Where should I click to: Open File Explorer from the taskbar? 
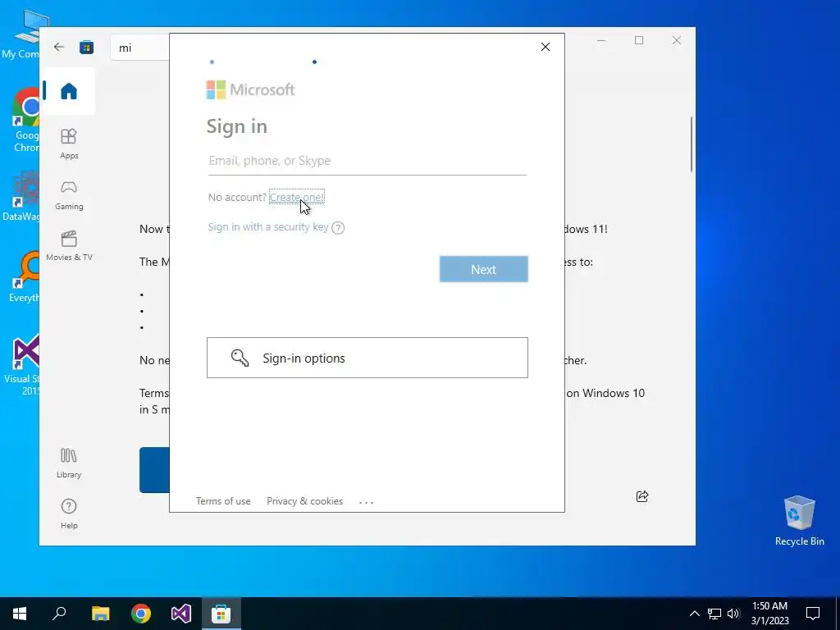pos(100,614)
